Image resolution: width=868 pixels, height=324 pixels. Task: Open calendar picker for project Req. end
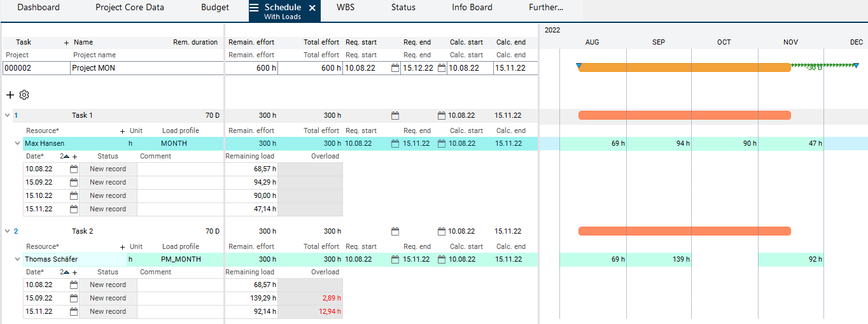[442, 68]
